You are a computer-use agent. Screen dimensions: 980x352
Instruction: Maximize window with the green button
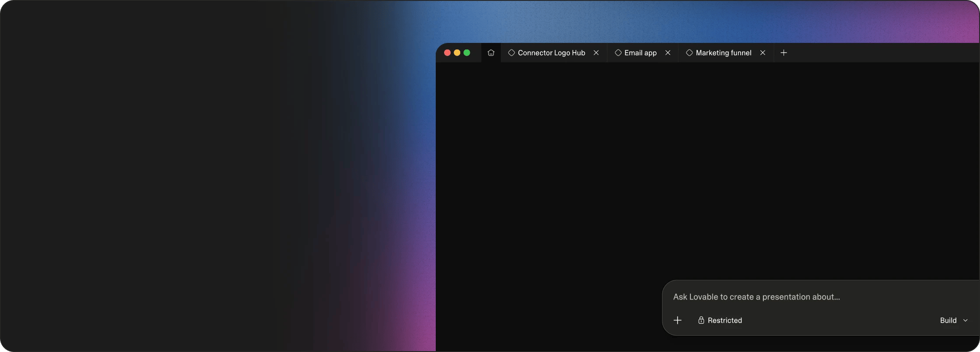467,53
